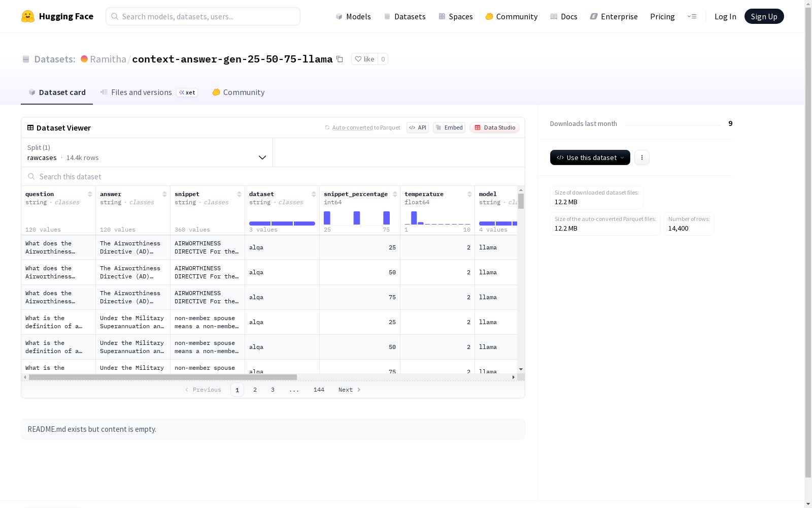Sort the dataset column
This screenshot has height=508, width=812.
(314, 194)
